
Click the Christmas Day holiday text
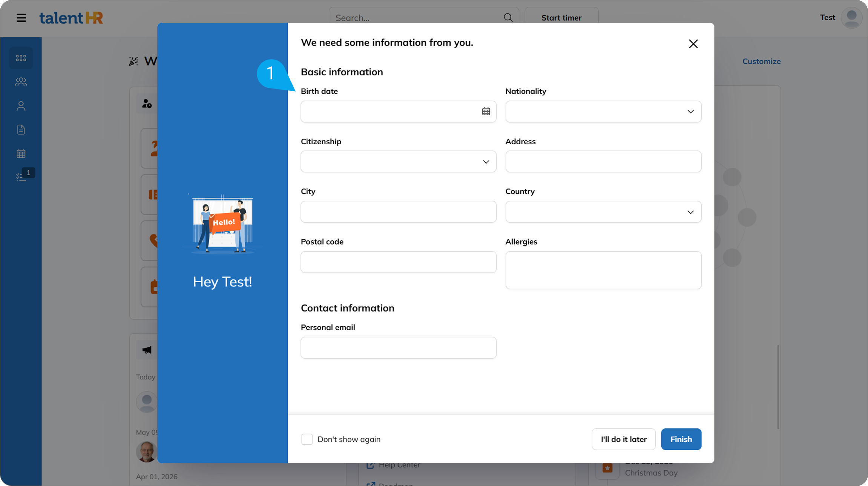651,473
